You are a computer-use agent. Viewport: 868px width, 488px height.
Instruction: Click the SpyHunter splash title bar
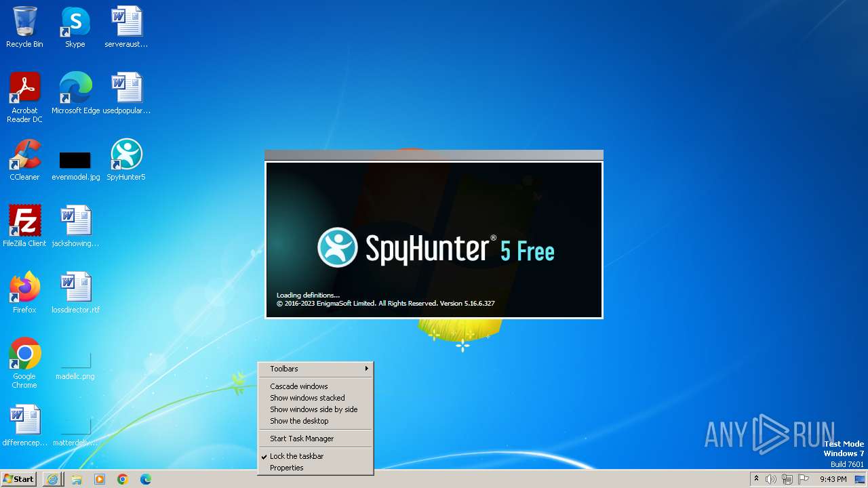pos(433,155)
